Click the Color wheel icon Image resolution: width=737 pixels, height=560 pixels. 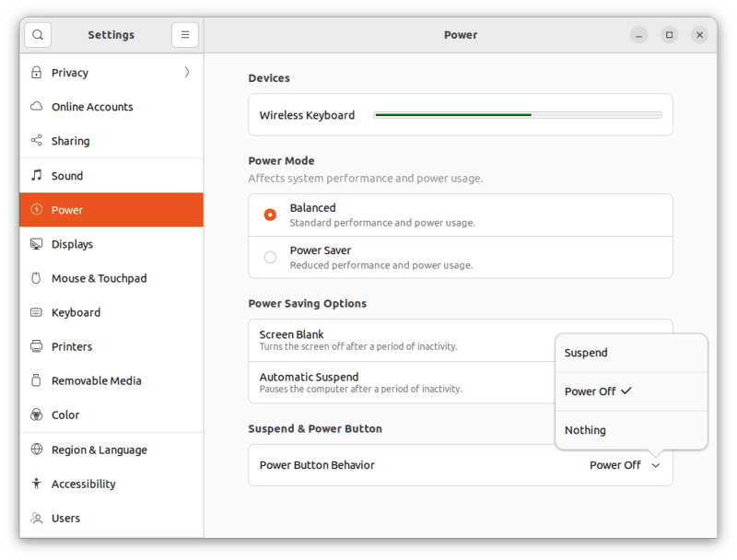tap(36, 414)
